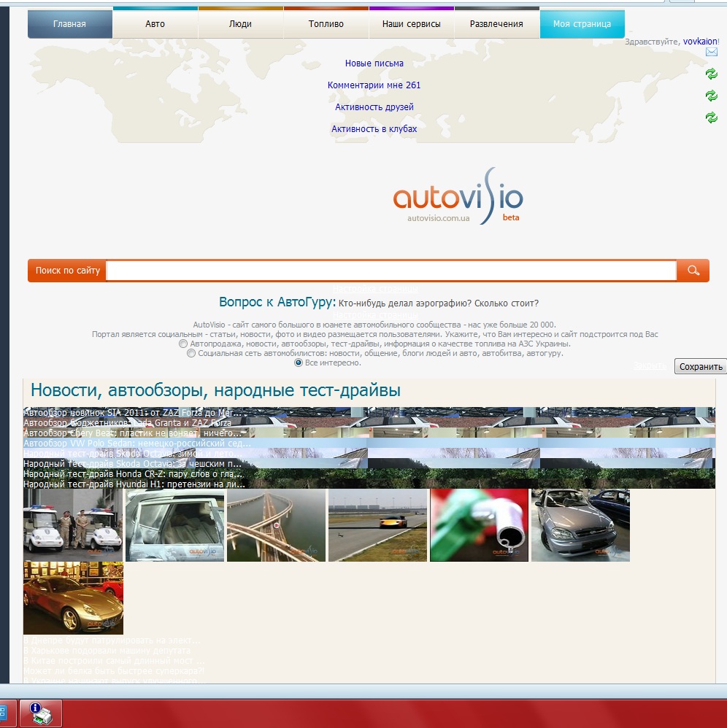This screenshot has height=728, width=727.
Task: Click Новости, автообзоры, народные тест-драйвы heading
Action: (x=215, y=390)
